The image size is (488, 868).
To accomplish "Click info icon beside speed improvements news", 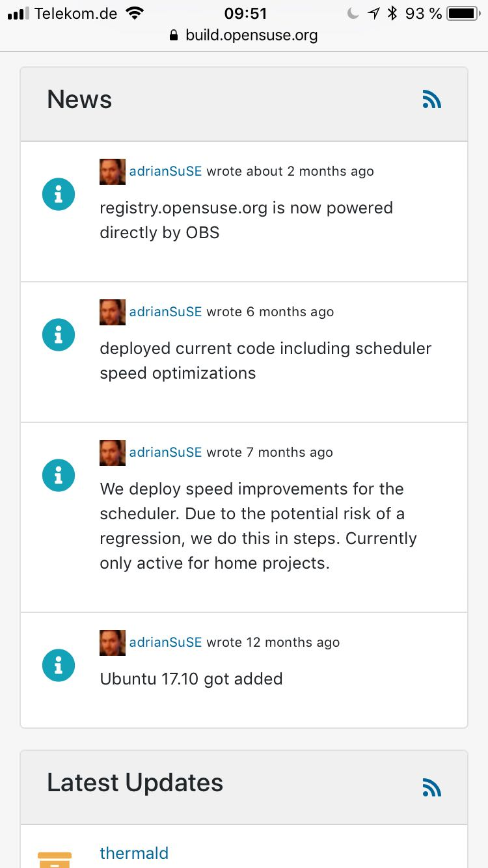I will click(x=59, y=476).
